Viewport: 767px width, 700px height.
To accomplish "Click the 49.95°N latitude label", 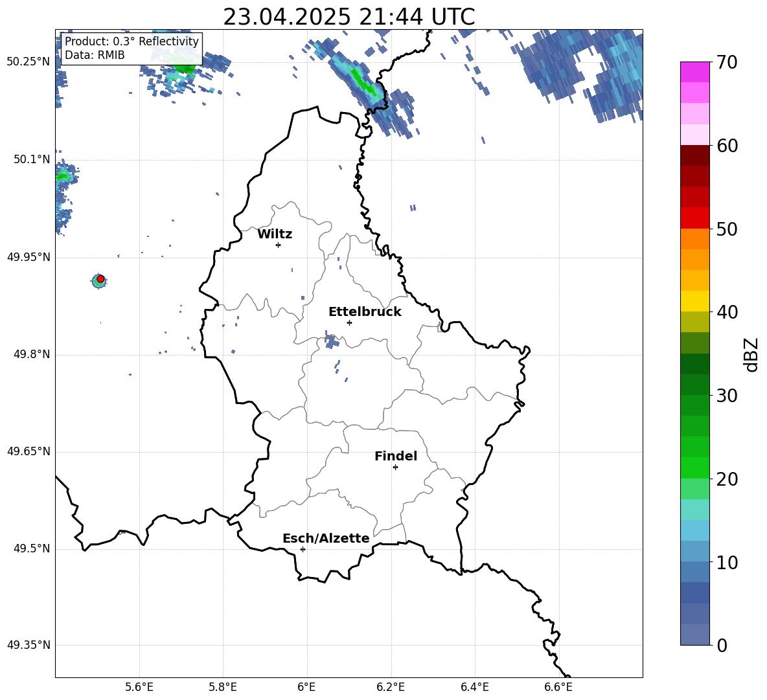I will pyautogui.click(x=29, y=257).
